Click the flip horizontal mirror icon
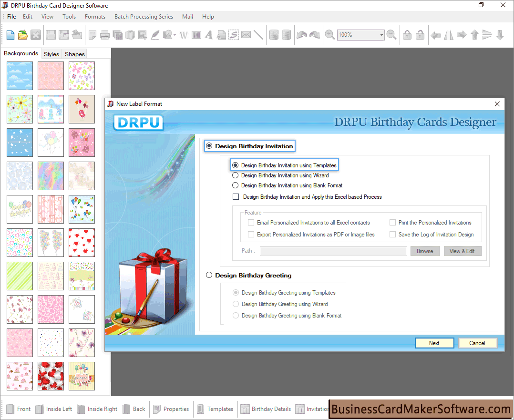 pos(448,35)
